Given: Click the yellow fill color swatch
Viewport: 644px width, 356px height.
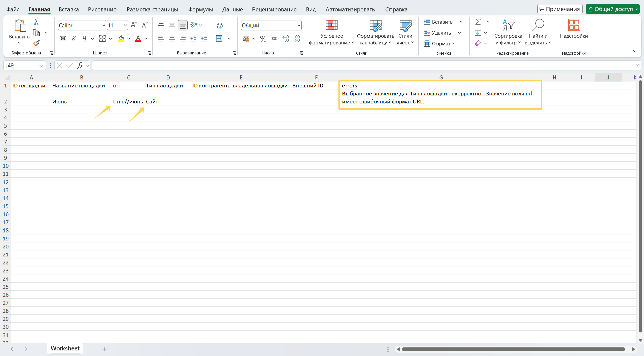Looking at the screenshot, I should pyautogui.click(x=121, y=39).
